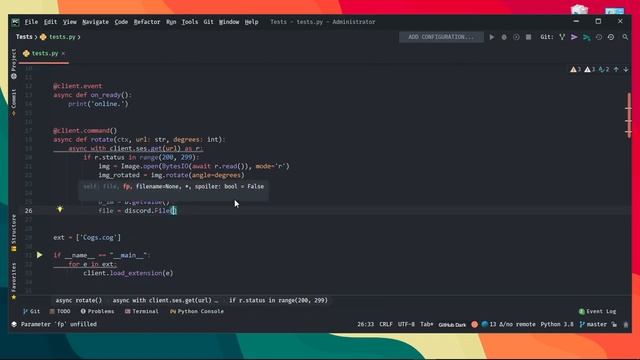The width and height of the screenshot is (640, 360).
Task: Click the typo count indicator
Action: (604, 69)
